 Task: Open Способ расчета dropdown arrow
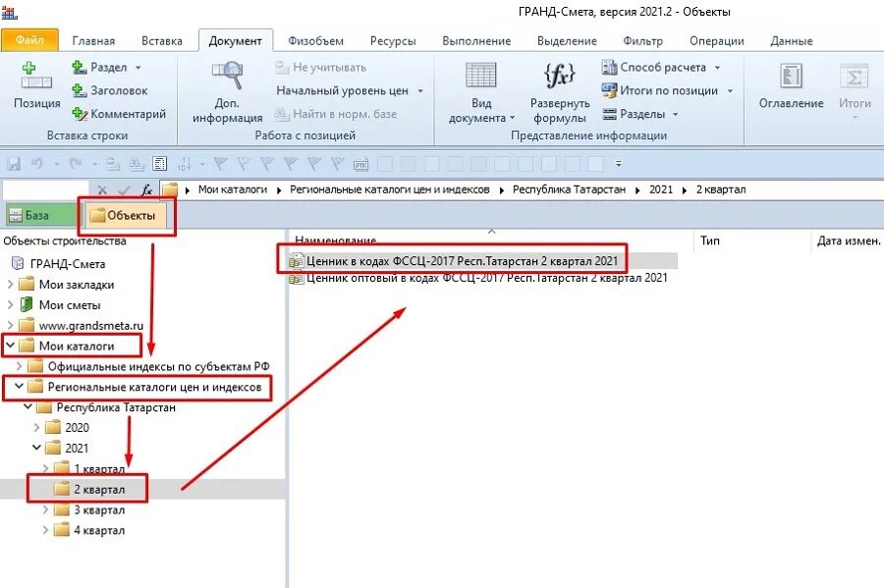click(717, 68)
